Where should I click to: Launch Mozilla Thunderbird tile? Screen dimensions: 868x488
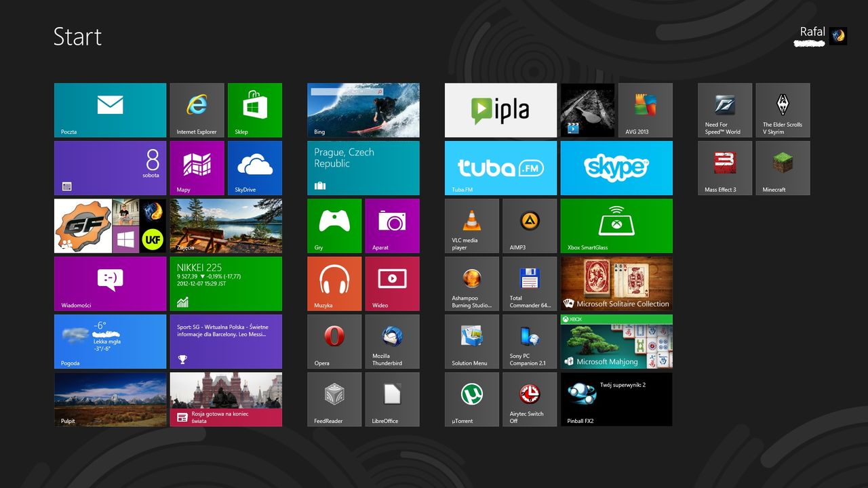(392, 342)
